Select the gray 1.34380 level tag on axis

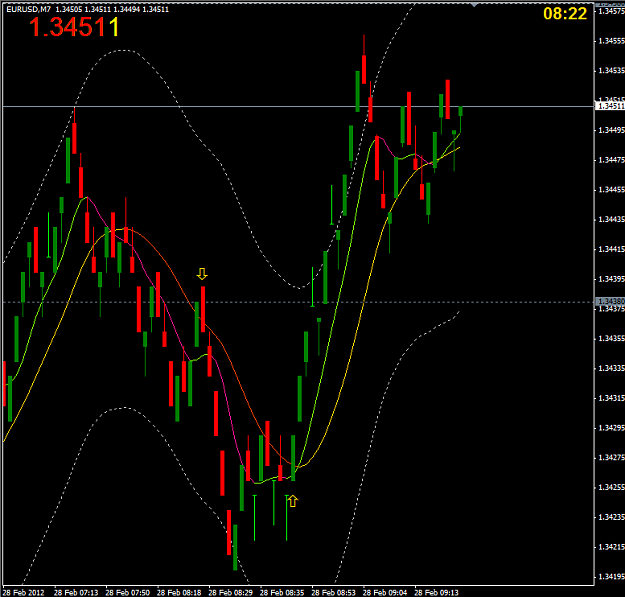pyautogui.click(x=609, y=301)
